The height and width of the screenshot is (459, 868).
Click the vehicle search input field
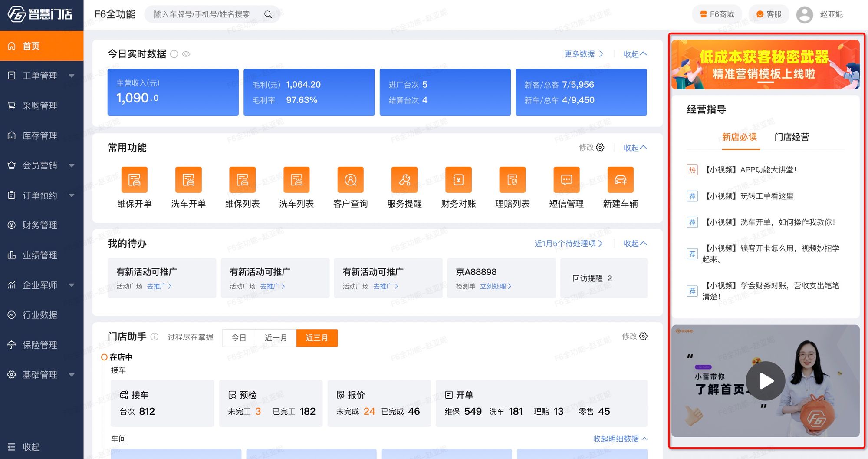[207, 14]
